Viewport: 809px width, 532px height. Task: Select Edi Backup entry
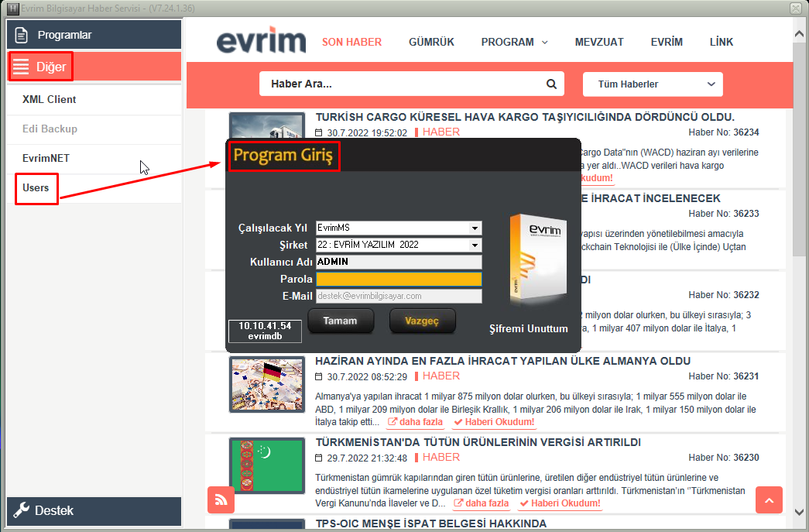pos(94,129)
